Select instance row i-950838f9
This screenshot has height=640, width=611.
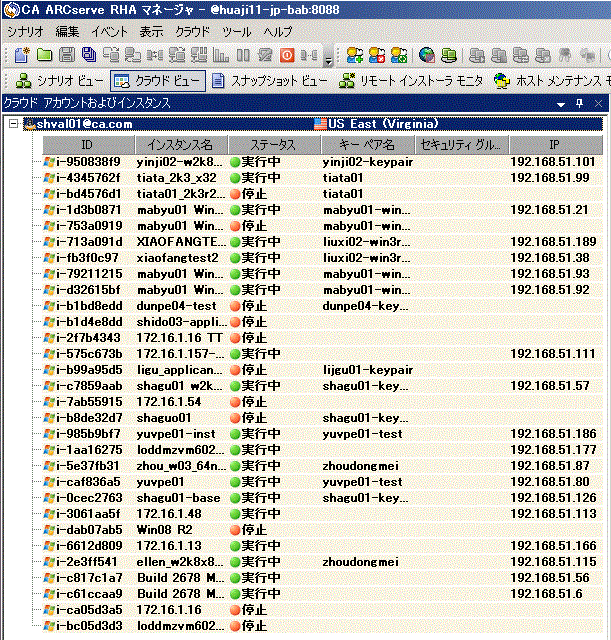88,162
